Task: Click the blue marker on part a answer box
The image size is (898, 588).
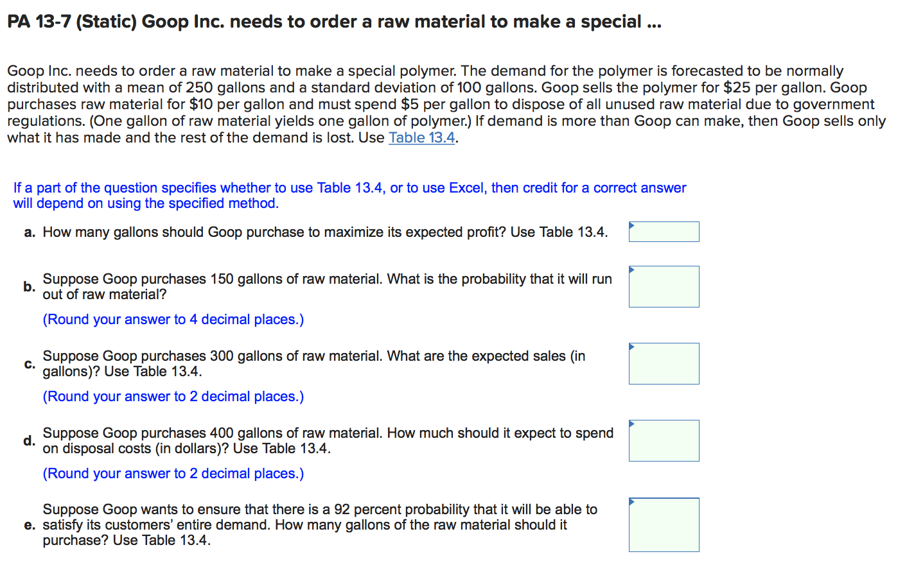Action: [633, 225]
